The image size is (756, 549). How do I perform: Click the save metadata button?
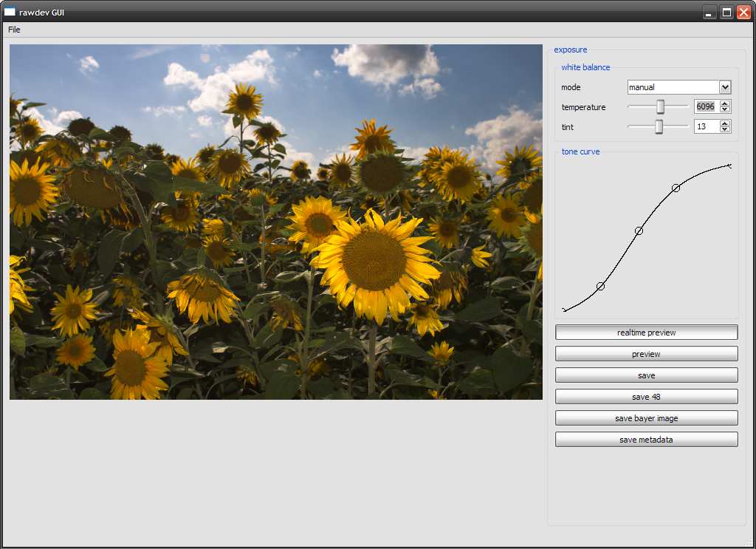[646, 440]
